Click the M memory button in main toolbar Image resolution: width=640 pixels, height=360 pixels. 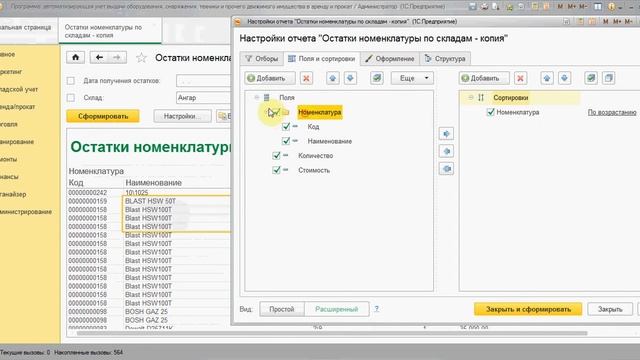click(x=560, y=7)
